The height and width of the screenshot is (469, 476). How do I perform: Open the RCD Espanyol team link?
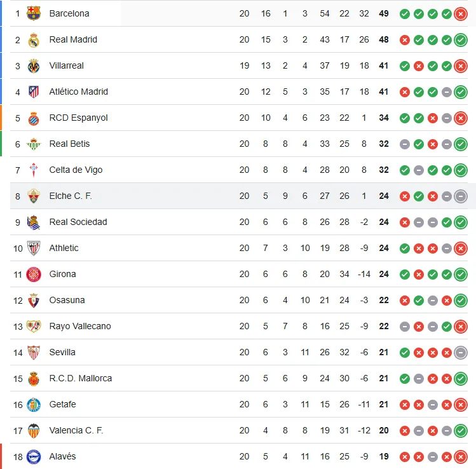(78, 118)
